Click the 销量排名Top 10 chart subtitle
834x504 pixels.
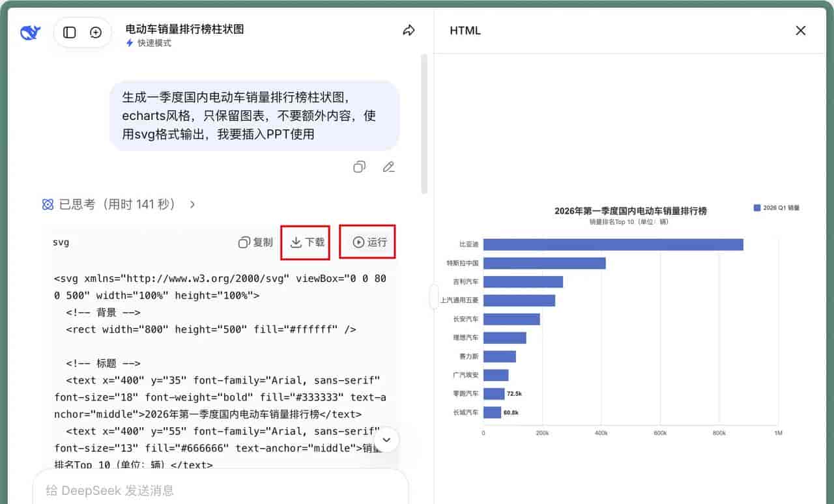[629, 222]
